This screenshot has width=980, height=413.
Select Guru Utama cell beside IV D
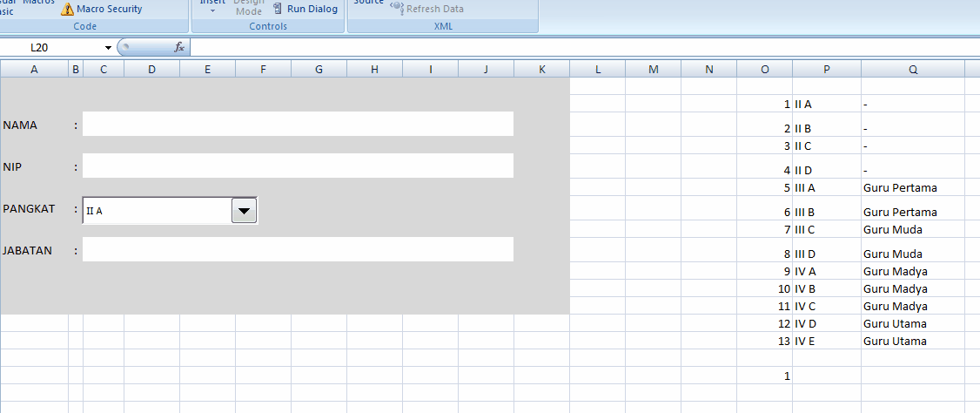click(x=914, y=323)
